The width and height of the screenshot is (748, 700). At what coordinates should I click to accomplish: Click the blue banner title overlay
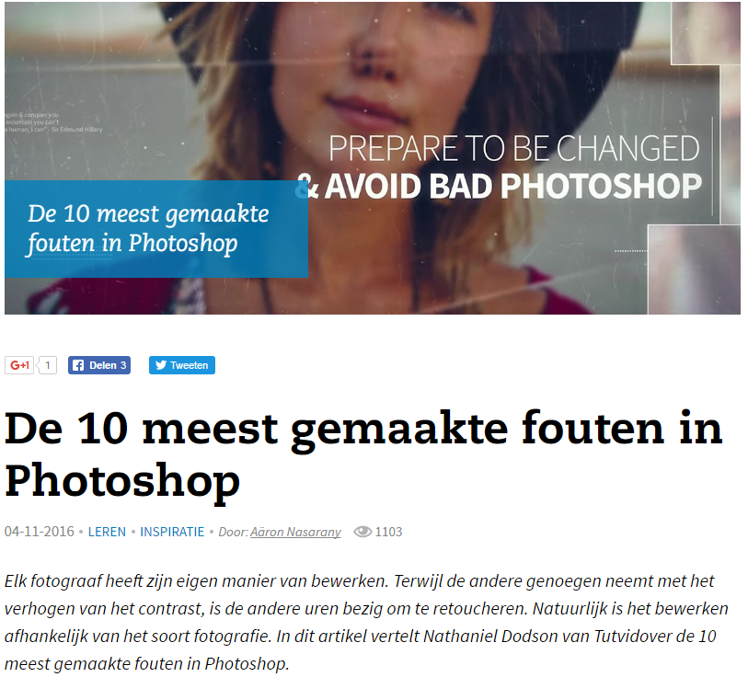point(156,229)
